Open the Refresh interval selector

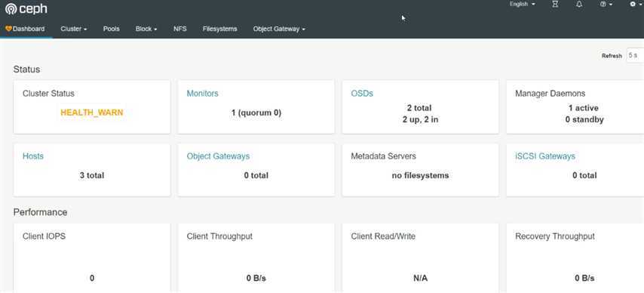click(x=635, y=55)
